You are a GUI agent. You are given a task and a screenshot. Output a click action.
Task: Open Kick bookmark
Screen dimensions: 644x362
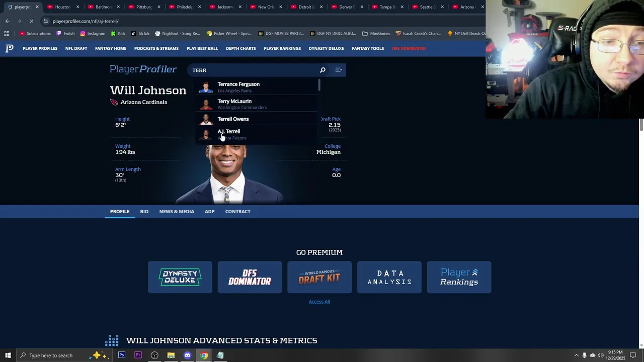click(118, 34)
